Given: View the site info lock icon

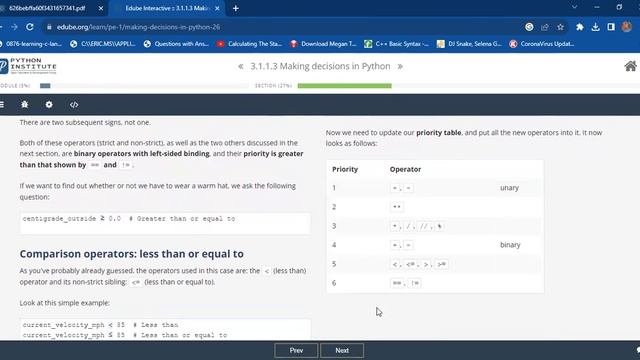Looking at the screenshot, I should [x=49, y=27].
